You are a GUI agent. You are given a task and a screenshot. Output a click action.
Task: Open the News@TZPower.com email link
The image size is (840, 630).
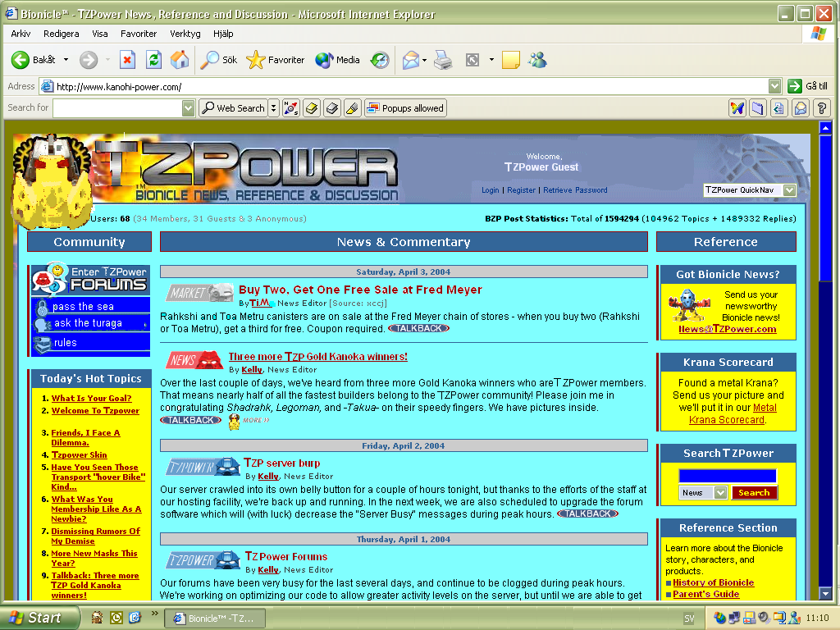pyautogui.click(x=727, y=329)
